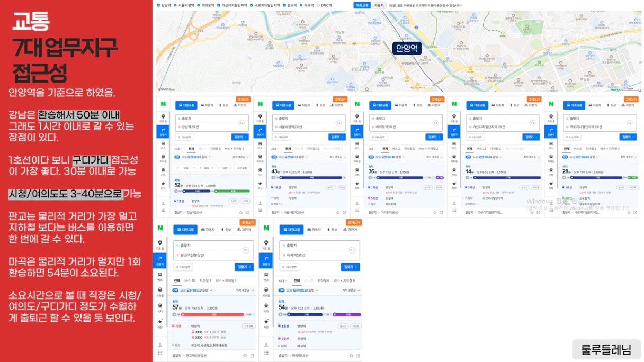Select 자동차 tab in 강남역2호선 panel

click(207, 105)
